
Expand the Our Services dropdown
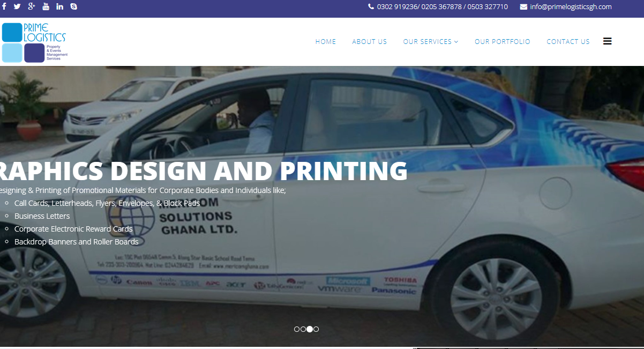pos(431,42)
